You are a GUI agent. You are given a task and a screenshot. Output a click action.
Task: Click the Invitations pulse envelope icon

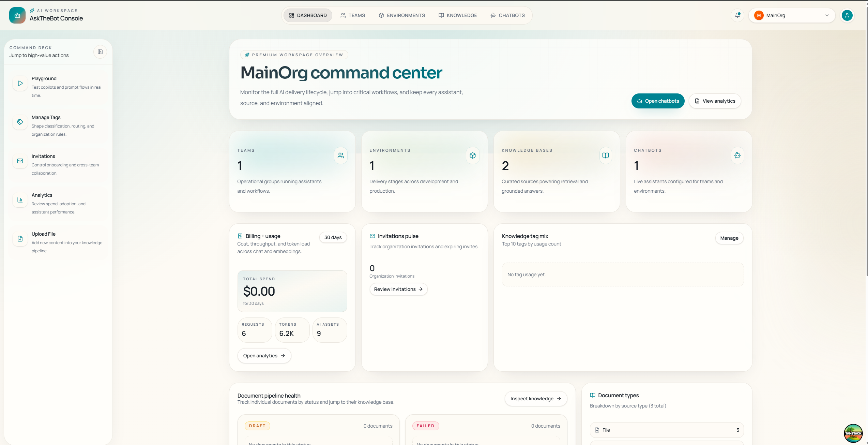(372, 236)
